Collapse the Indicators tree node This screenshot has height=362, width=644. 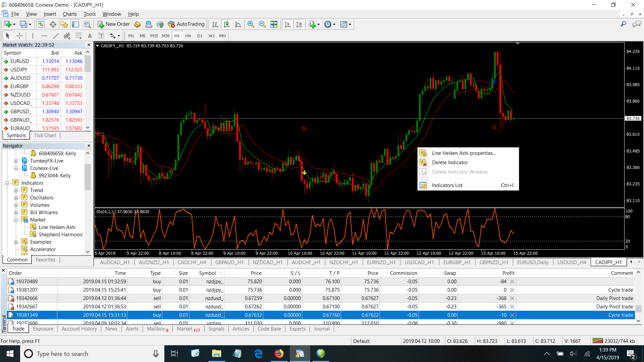(x=7, y=183)
